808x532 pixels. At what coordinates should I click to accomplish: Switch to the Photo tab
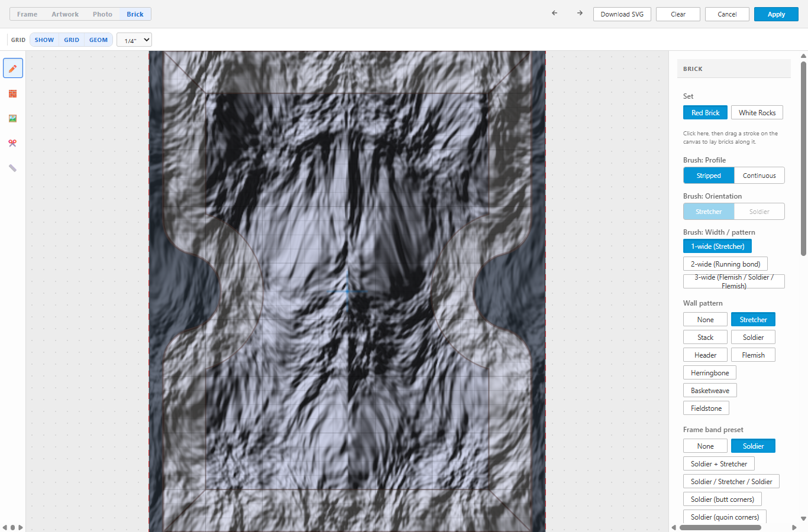coord(102,14)
